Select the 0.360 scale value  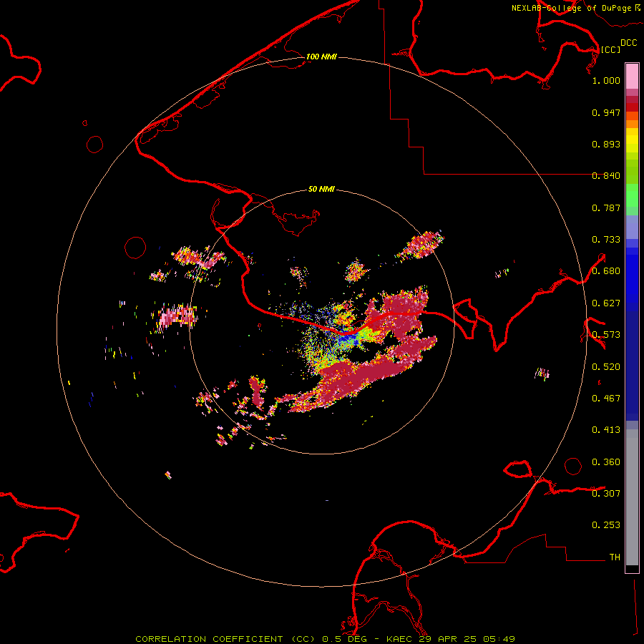coord(606,462)
